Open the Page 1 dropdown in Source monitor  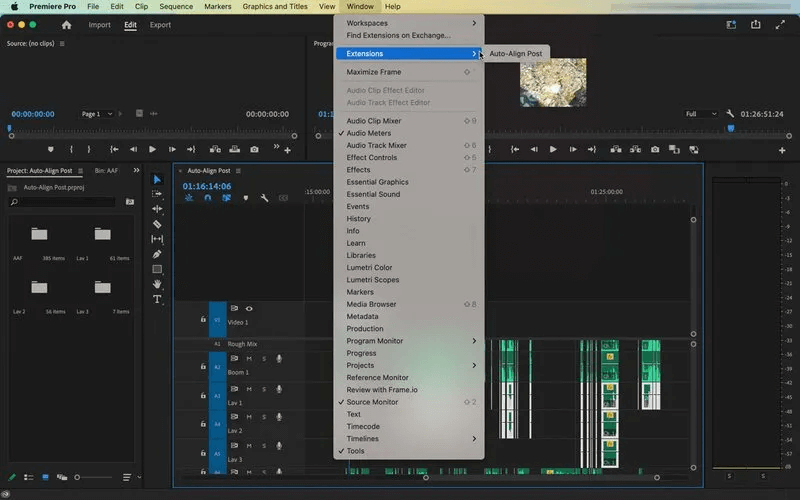97,114
